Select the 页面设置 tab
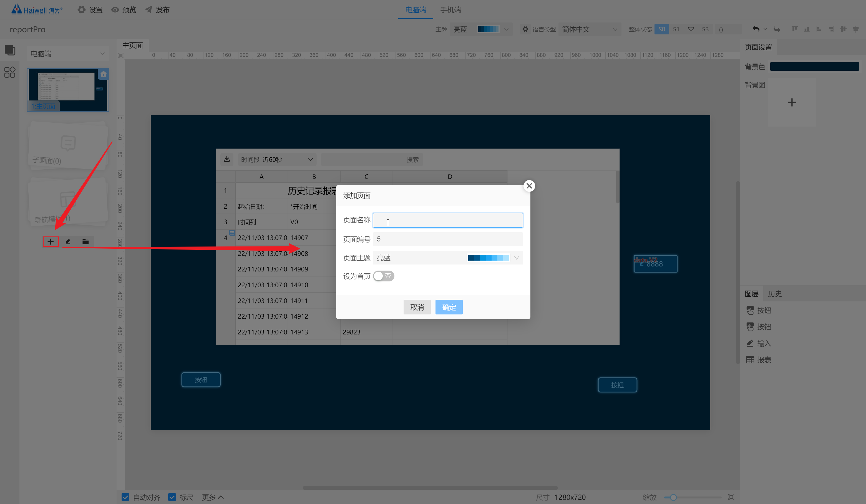This screenshot has height=504, width=866. pos(758,47)
